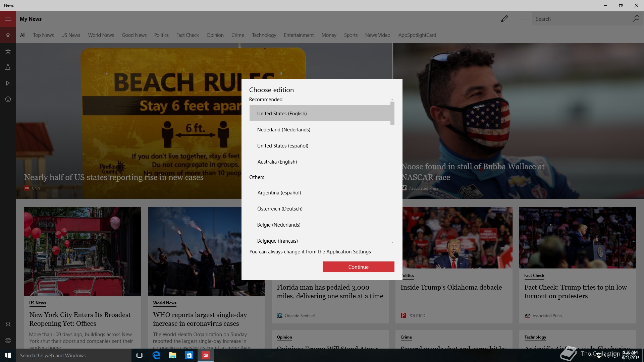Open Local news sidebar icon

pyautogui.click(x=8, y=67)
